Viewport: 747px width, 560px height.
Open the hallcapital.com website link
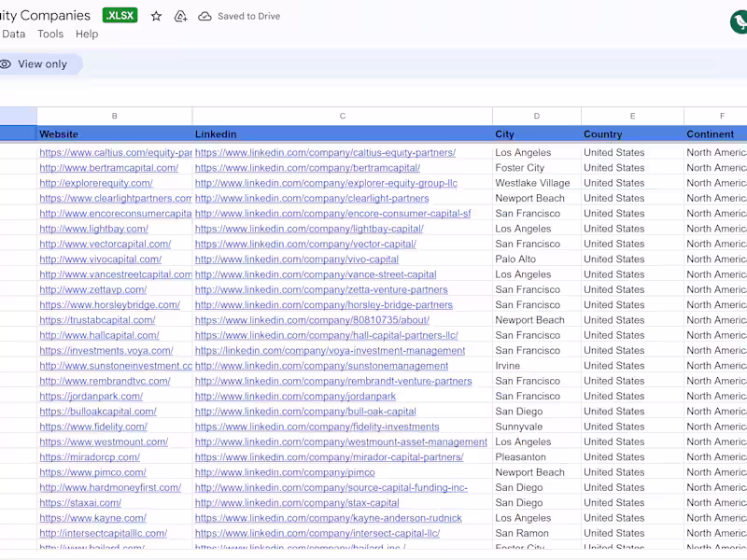point(99,335)
